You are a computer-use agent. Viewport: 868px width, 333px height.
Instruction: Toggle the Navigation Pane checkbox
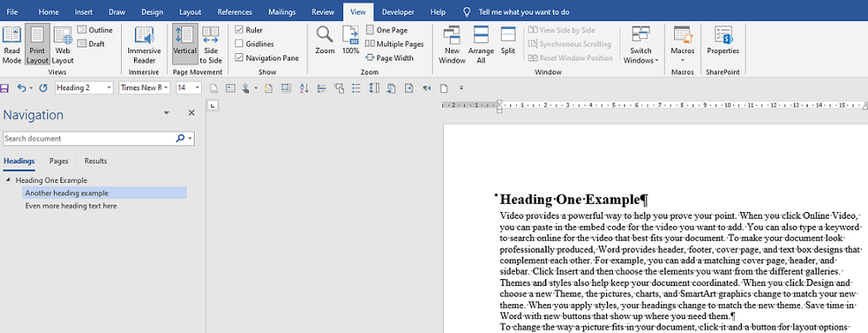239,58
